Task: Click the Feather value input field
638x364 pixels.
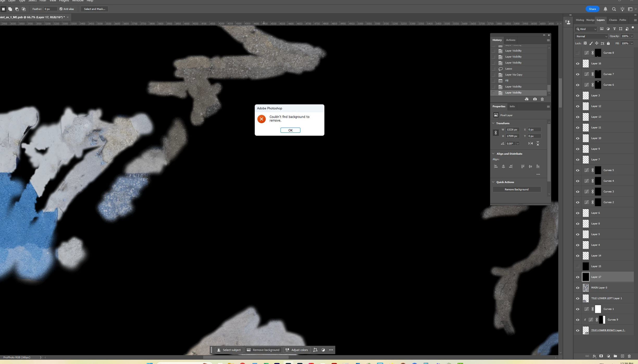Action: coord(50,9)
